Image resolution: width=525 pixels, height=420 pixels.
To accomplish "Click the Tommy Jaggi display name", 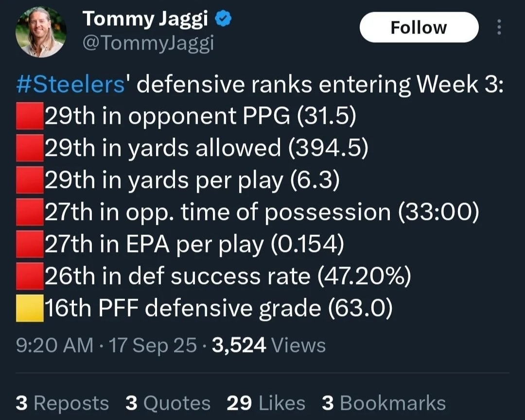I will [145, 19].
